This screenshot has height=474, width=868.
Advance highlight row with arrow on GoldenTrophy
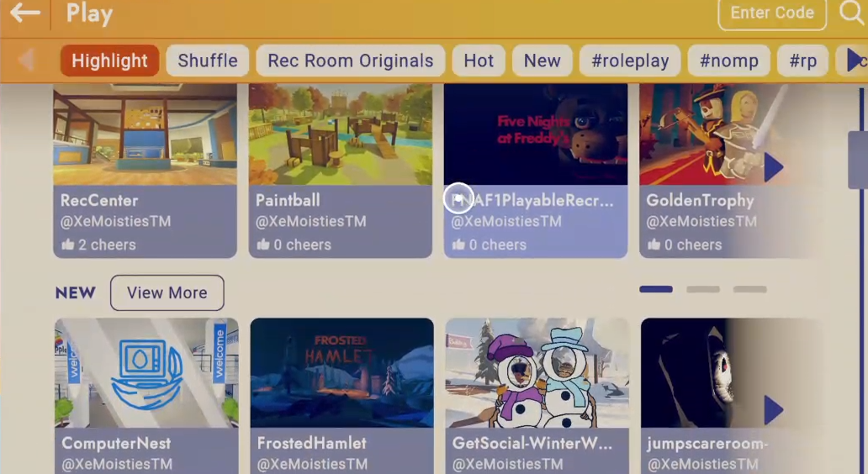(x=773, y=167)
